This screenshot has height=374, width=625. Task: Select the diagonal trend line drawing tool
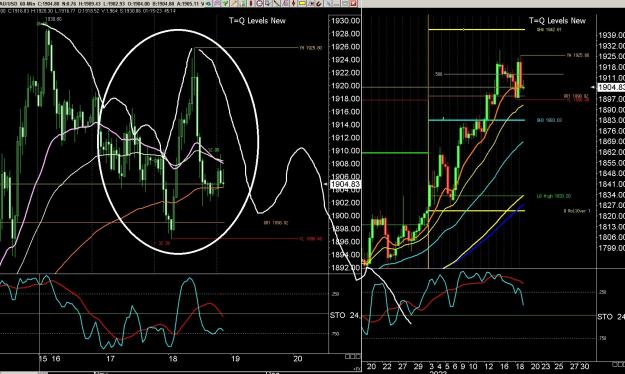point(276,3)
